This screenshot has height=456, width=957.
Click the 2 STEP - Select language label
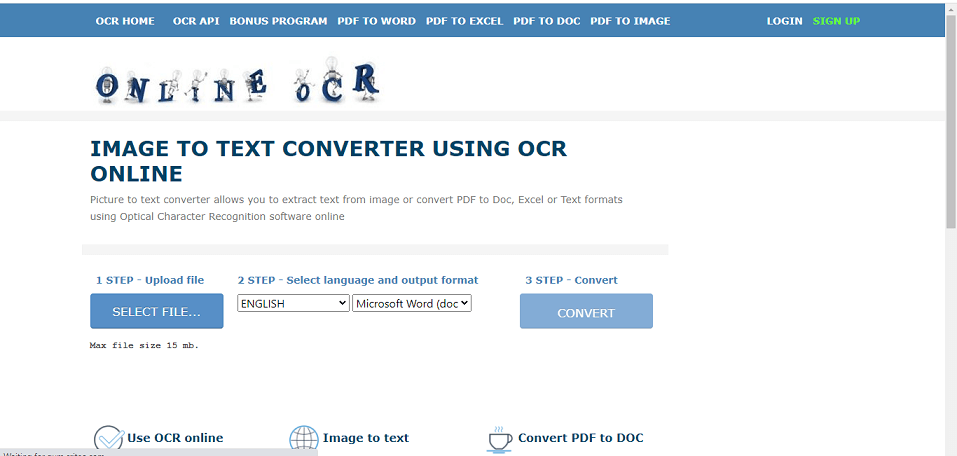[358, 280]
